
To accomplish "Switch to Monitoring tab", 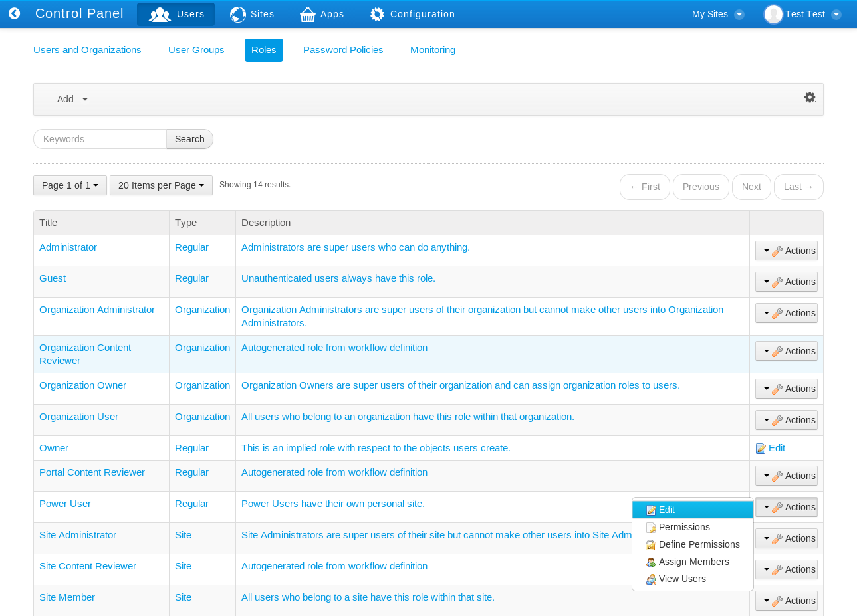I will point(433,50).
